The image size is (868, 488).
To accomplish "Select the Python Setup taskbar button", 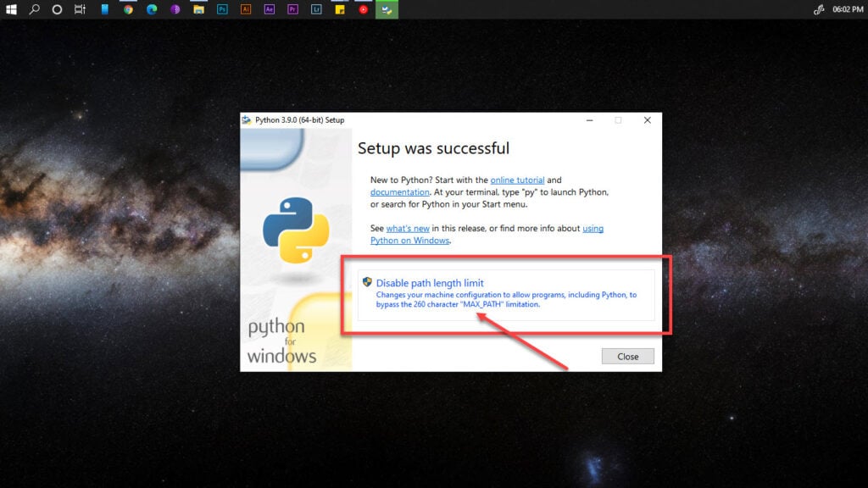I will 387,9.
